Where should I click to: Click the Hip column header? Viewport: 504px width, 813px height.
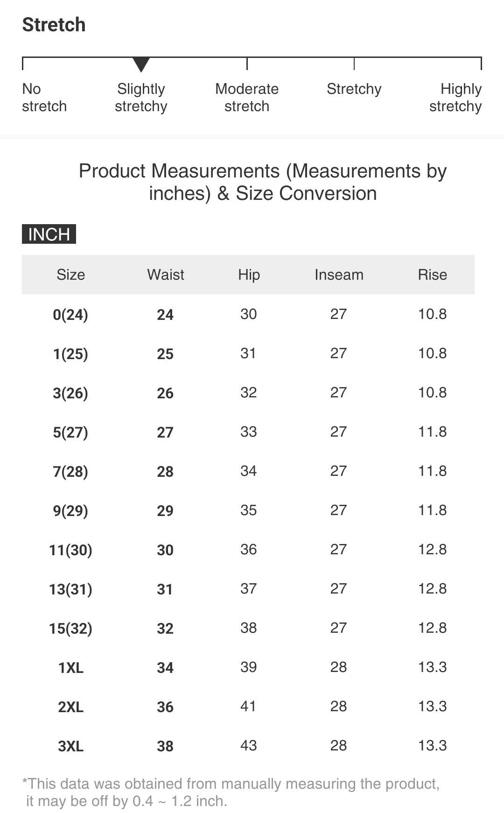click(249, 275)
